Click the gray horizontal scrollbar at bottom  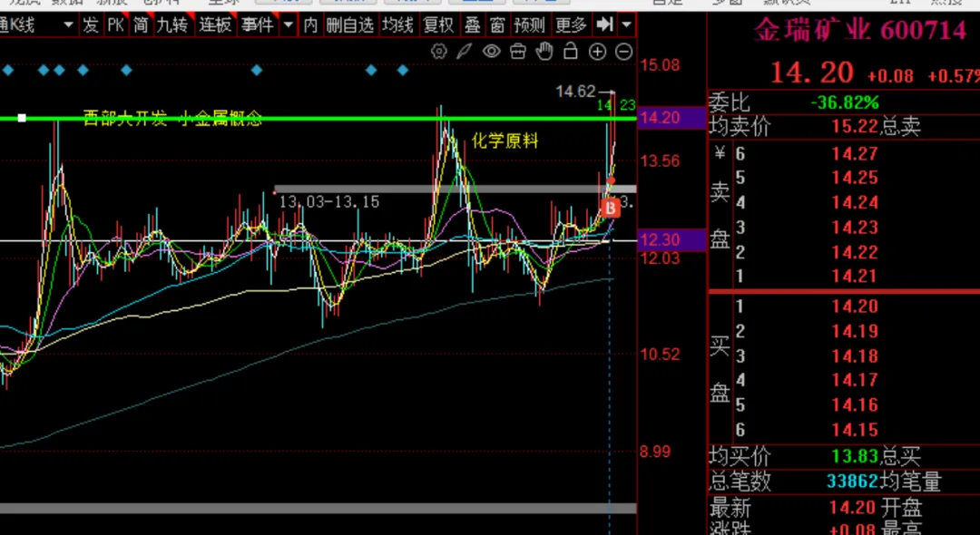[318, 509]
